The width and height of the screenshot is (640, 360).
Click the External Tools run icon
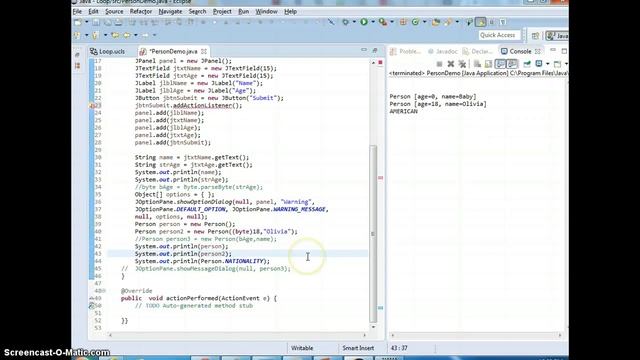point(382,22)
